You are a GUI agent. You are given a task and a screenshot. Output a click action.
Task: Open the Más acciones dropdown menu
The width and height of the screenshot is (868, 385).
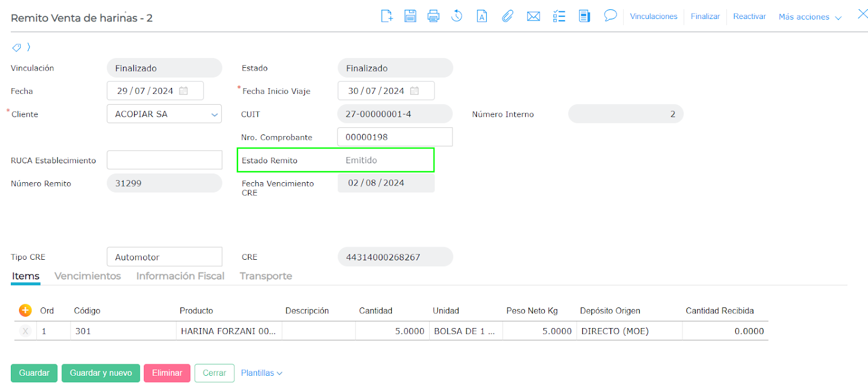809,17
